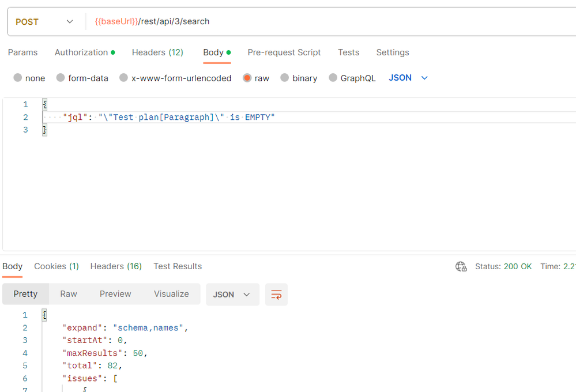Open the response Headers (16) tab

[116, 266]
